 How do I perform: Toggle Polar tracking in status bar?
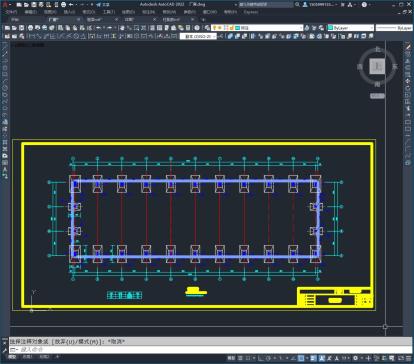[x=268, y=358]
